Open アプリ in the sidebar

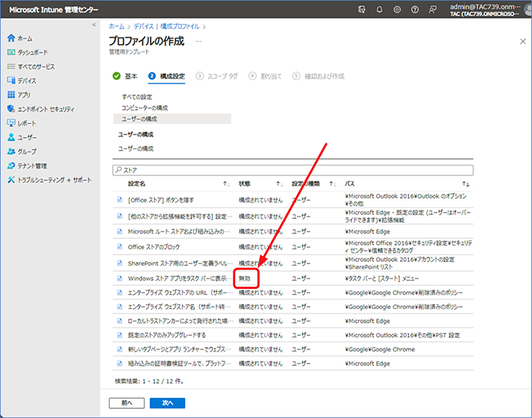(19, 95)
